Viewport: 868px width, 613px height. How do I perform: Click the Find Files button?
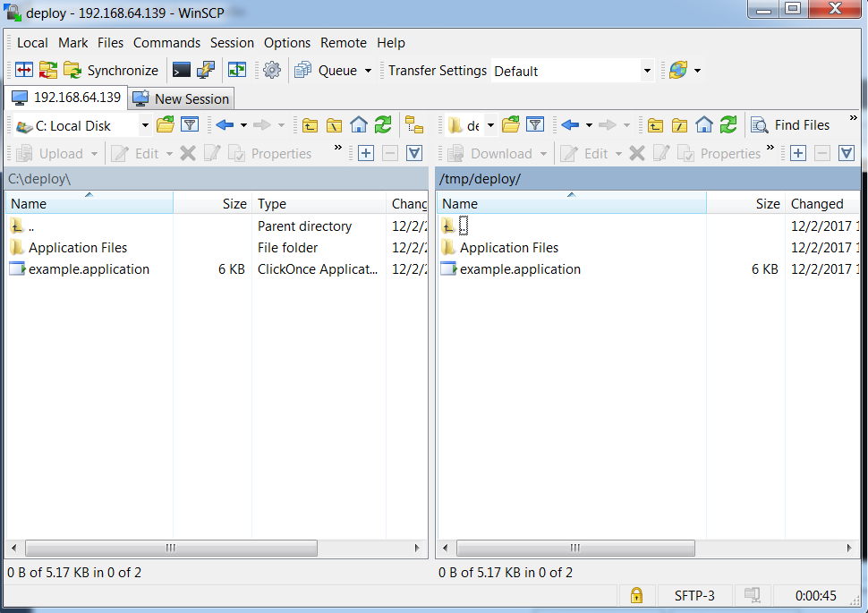click(x=790, y=125)
